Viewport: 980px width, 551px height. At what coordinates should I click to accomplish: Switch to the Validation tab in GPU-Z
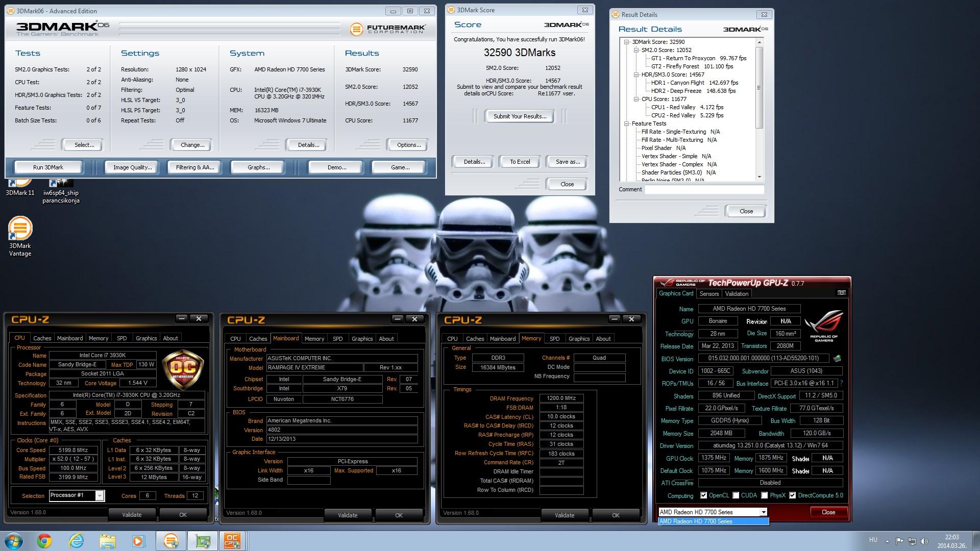737,294
